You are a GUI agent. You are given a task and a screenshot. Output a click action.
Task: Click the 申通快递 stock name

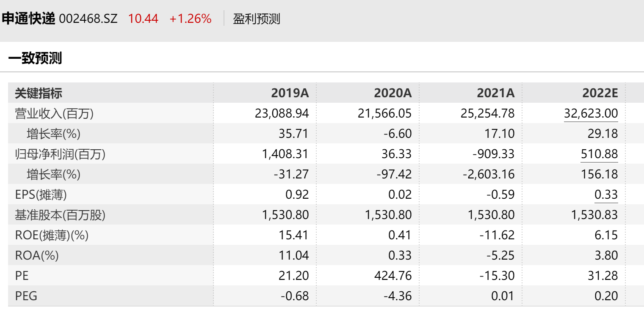29,19
